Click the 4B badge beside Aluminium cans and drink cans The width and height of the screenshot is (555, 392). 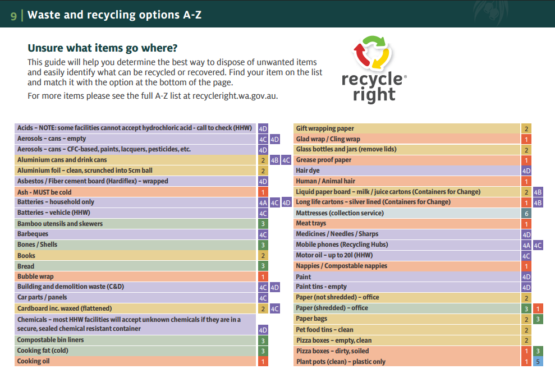(x=274, y=160)
